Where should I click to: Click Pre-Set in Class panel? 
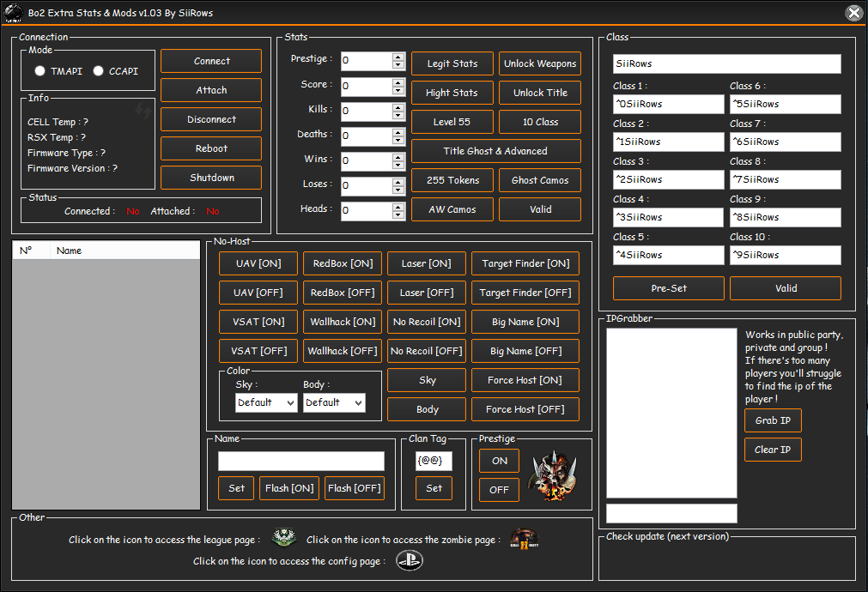coord(669,288)
